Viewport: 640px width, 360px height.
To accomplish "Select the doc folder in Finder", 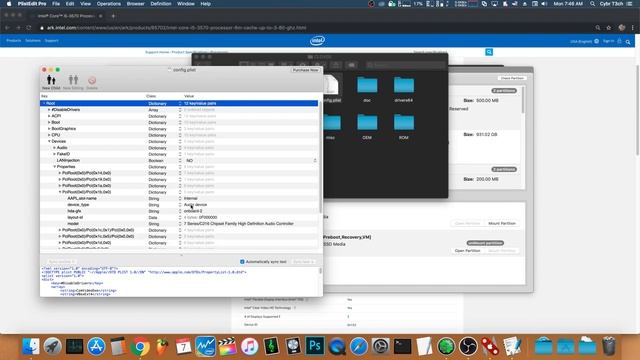I will (367, 89).
